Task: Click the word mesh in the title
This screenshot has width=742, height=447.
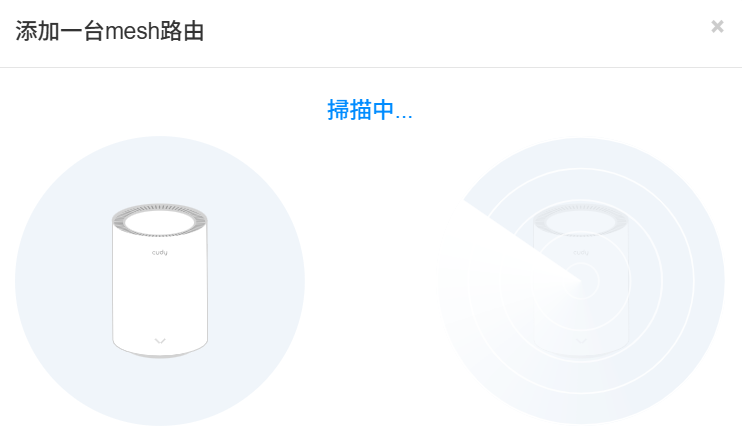Action: 132,31
